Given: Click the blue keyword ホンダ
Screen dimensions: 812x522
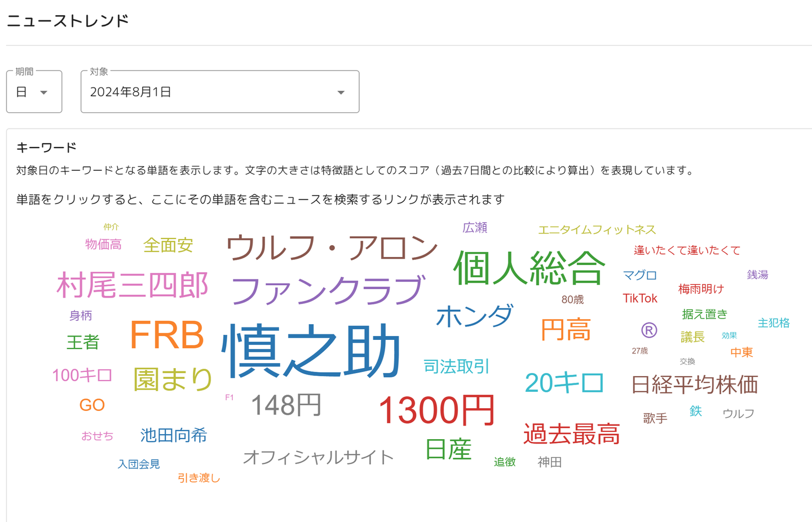Looking at the screenshot, I should (475, 316).
